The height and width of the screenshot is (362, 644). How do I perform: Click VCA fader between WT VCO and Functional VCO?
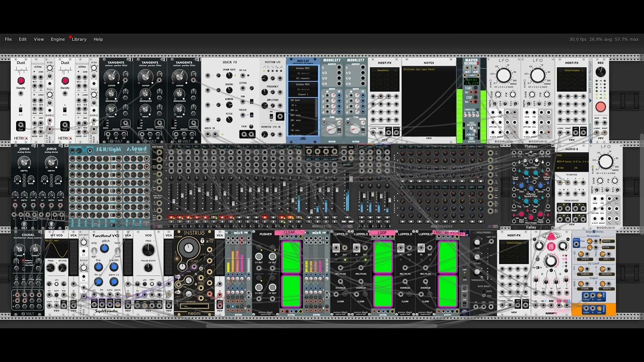pyautogui.click(x=73, y=256)
